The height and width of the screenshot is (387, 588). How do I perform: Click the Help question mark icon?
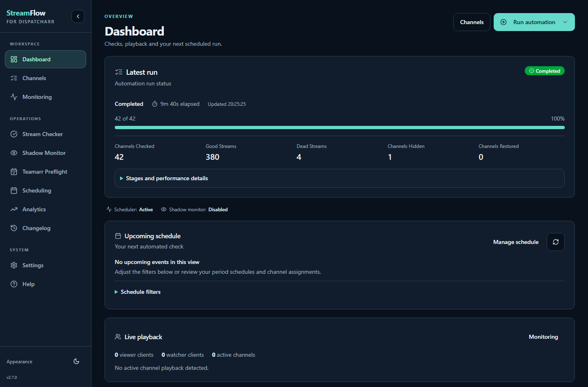pyautogui.click(x=14, y=284)
